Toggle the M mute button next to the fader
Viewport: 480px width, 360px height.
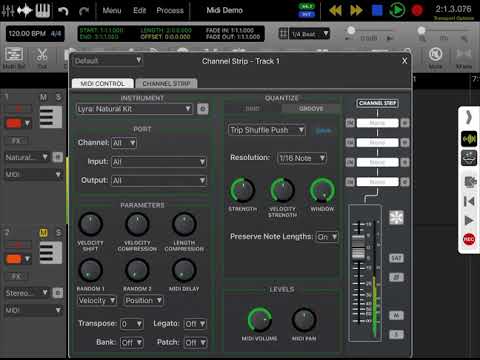coord(396,315)
